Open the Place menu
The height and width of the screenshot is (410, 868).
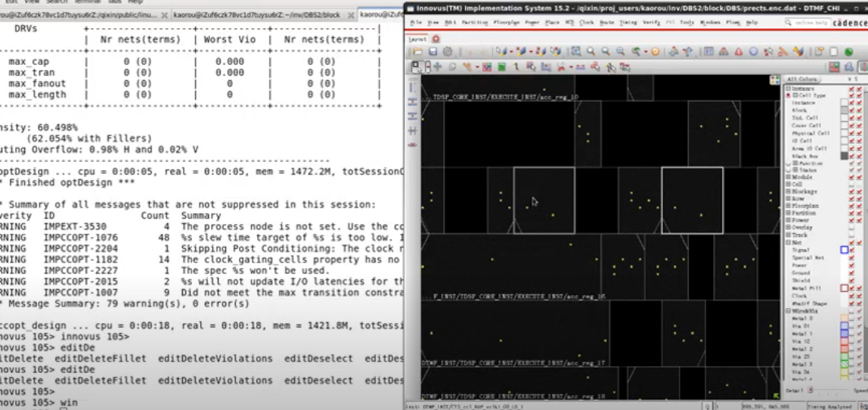tap(552, 23)
